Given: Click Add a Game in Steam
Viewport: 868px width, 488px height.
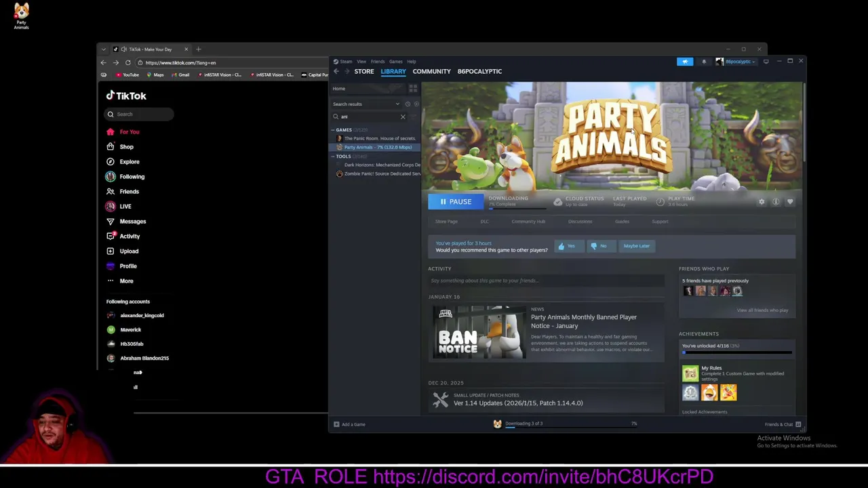Looking at the screenshot, I should pos(349,424).
